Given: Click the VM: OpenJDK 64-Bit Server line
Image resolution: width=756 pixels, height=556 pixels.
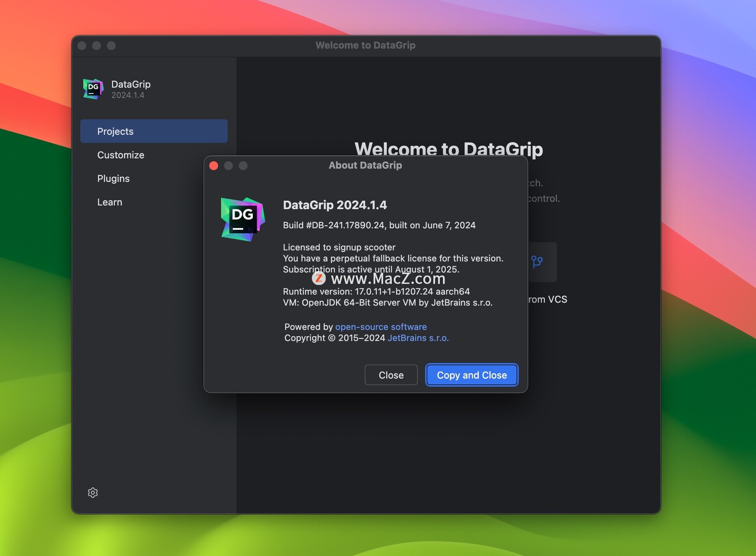Looking at the screenshot, I should click(387, 302).
